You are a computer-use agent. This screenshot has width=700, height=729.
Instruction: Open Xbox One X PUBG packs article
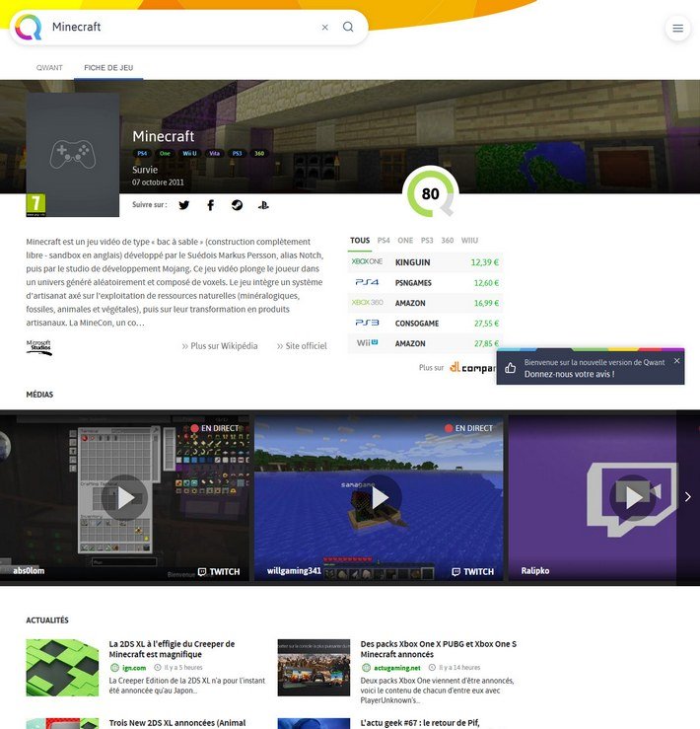(439, 649)
